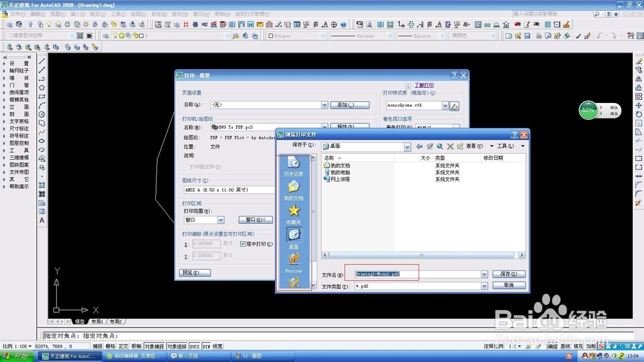Open plot style table monochrome.ctb dropdown
Viewport: 644px width, 362px height.
[x=445, y=106]
